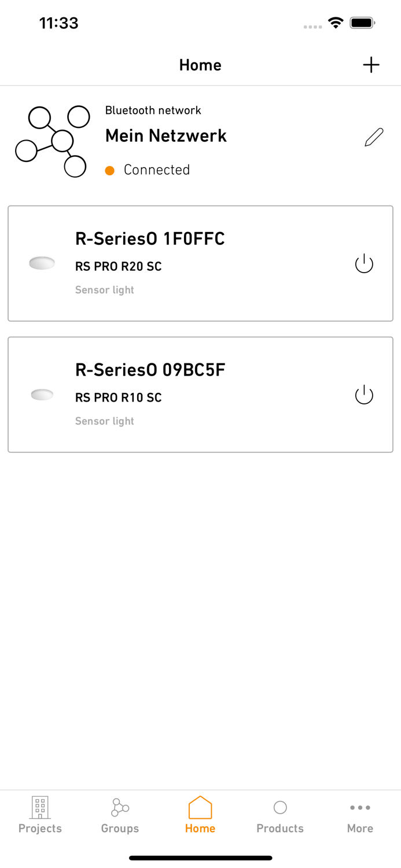Select the Groups icon in the bottom bar

click(x=120, y=808)
